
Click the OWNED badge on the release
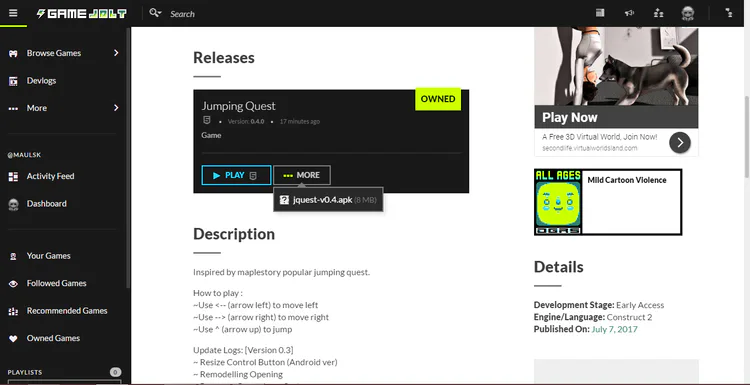(438, 99)
